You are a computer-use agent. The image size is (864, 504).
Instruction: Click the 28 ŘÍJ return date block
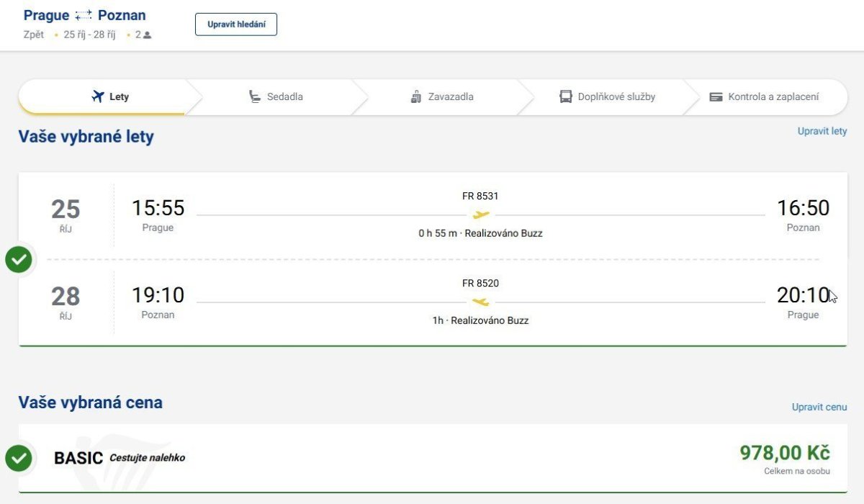click(66, 302)
